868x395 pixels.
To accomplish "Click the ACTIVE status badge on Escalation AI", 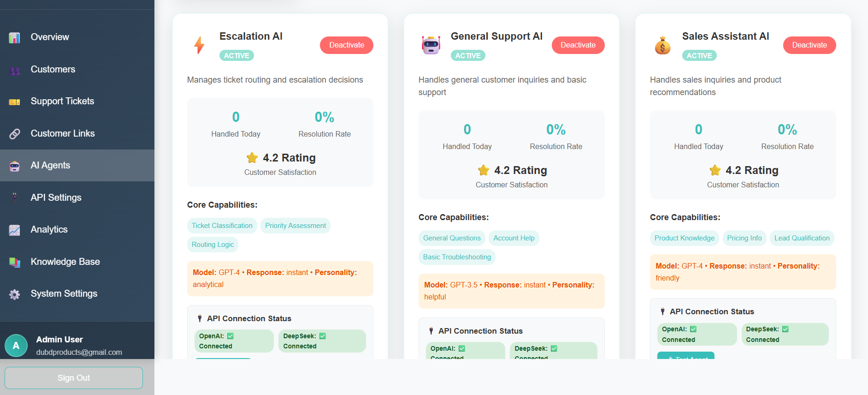I will tap(236, 55).
